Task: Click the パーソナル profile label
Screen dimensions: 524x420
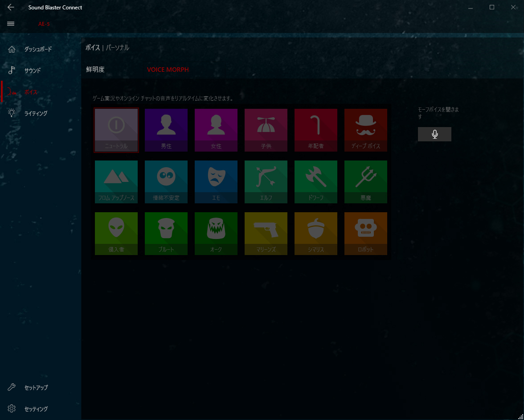Action: pos(117,48)
